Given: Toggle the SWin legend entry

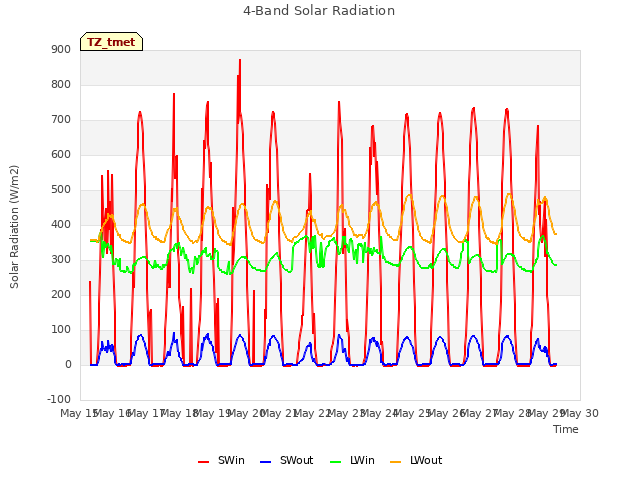Looking at the screenshot, I should 221,460.
